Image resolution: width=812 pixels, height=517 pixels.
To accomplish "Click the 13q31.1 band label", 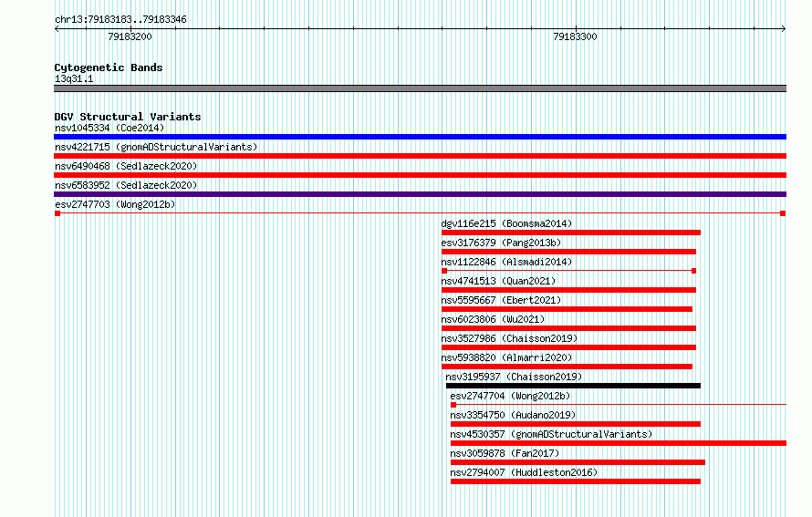I will coord(74,78).
